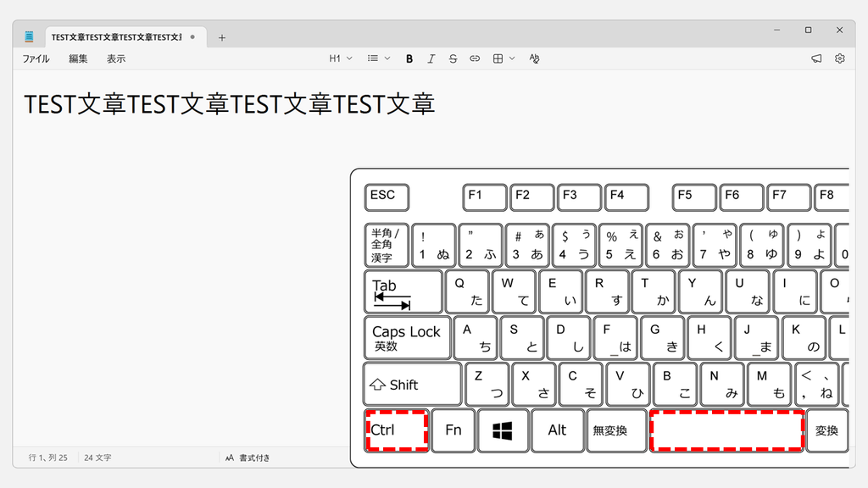Open Notepad settings gear
The width and height of the screenshot is (868, 488).
[x=840, y=58]
